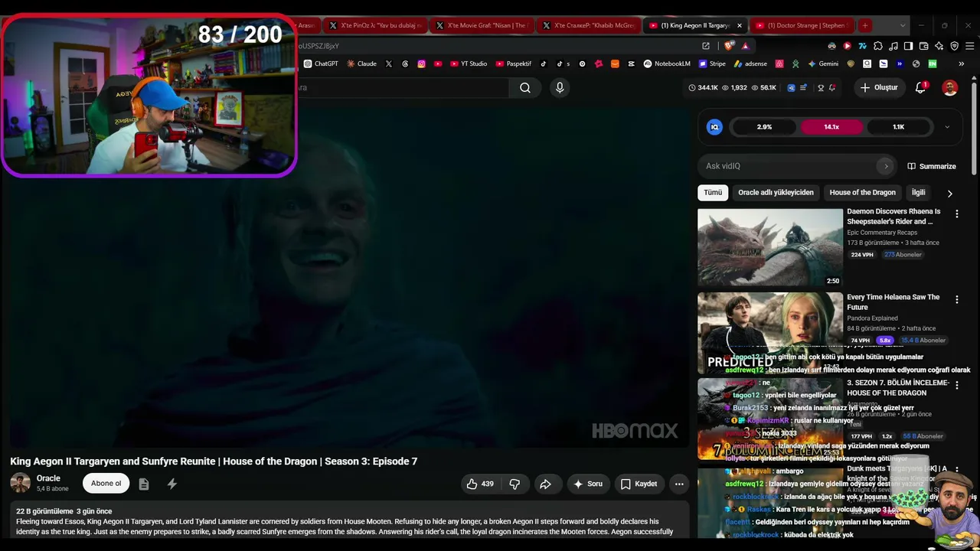Click the lightning bolt icon beside Abone ol
Viewport: 980px width, 551px height.
(172, 484)
